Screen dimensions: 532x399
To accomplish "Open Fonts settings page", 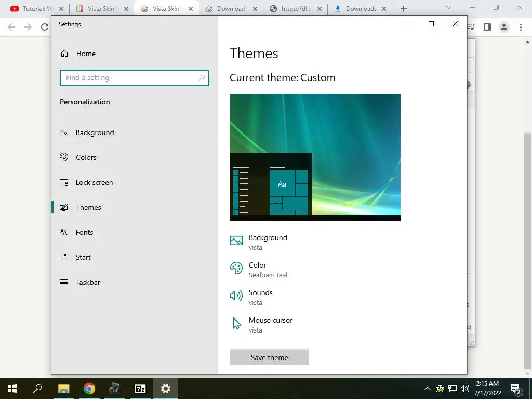I will click(135, 232).
